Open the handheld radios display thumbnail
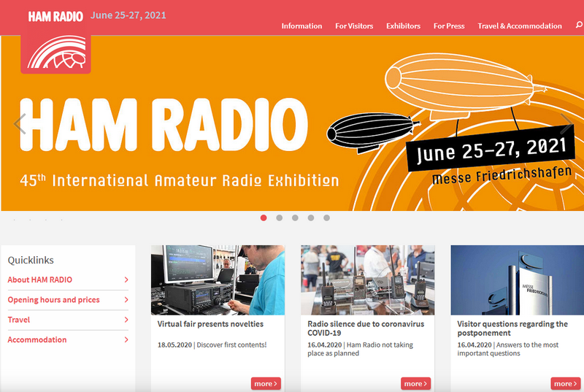Screen dimensions: 584x392 click(368, 280)
